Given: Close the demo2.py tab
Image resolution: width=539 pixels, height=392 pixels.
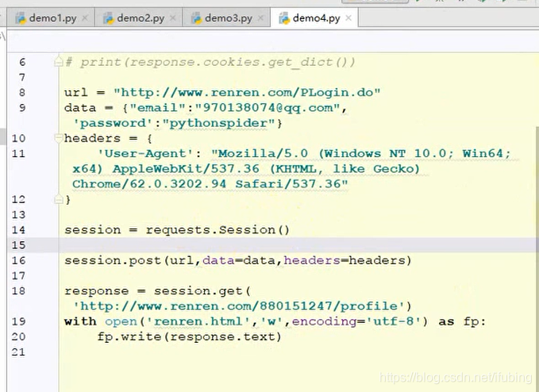Looking at the screenshot, I should coord(173,18).
